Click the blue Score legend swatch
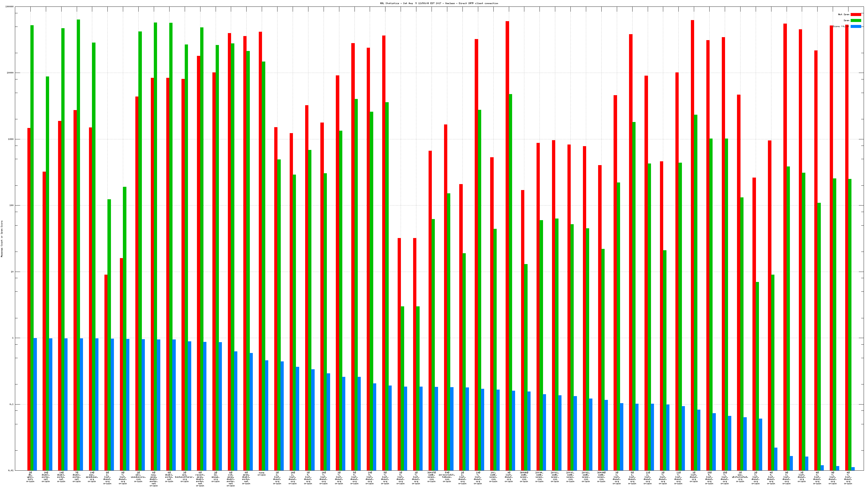This screenshot has height=488, width=868. click(856, 27)
